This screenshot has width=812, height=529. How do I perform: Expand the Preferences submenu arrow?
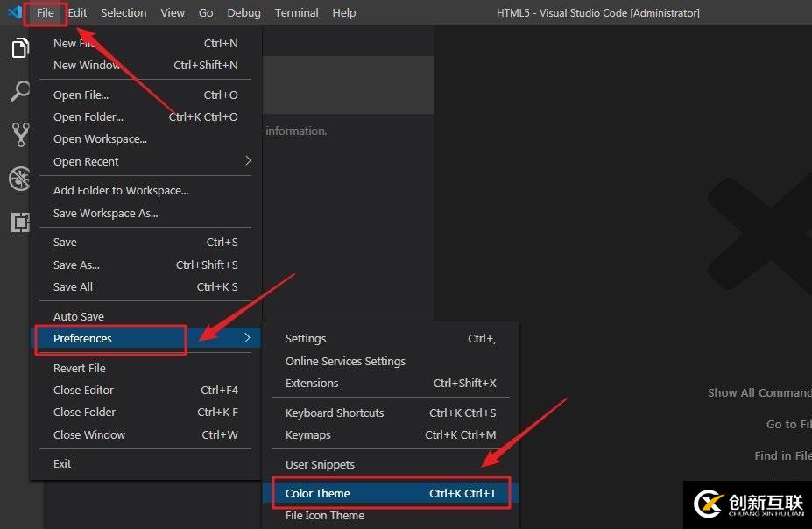(x=246, y=338)
